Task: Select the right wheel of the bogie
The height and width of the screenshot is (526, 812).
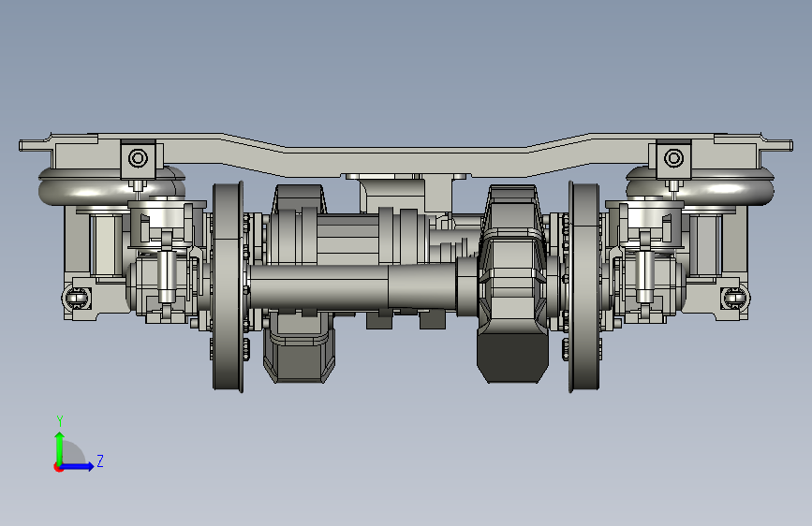Action: pyautogui.click(x=584, y=286)
